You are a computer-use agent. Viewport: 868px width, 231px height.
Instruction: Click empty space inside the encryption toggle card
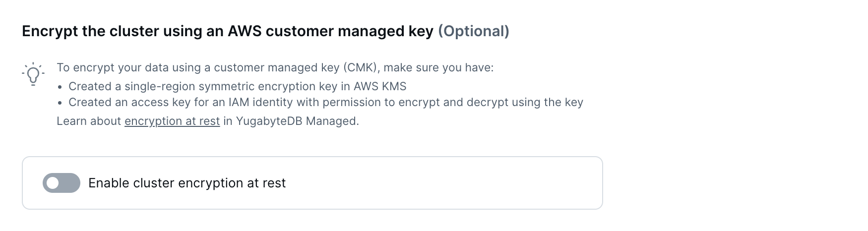(x=446, y=183)
